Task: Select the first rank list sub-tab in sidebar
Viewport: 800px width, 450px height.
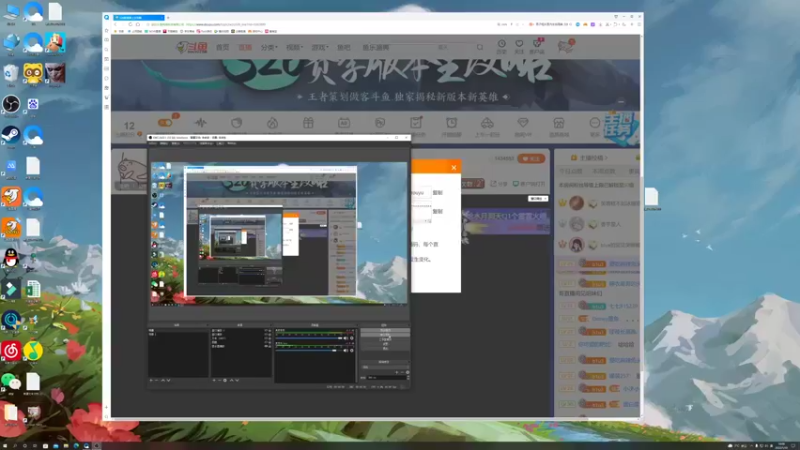Action: pos(570,171)
